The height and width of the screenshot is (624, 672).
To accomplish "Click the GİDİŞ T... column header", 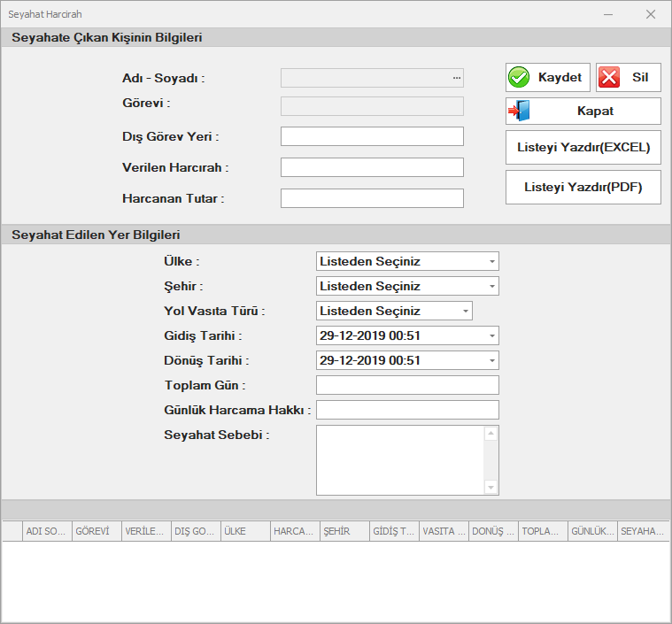I will point(394,531).
